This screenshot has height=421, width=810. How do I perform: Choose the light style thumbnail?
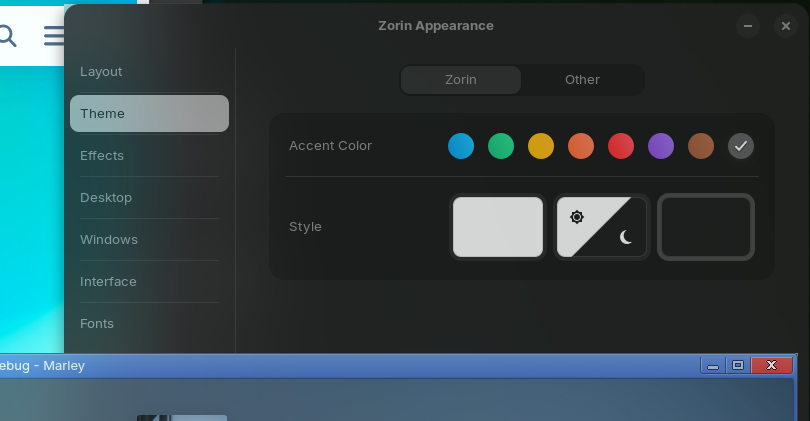point(498,227)
